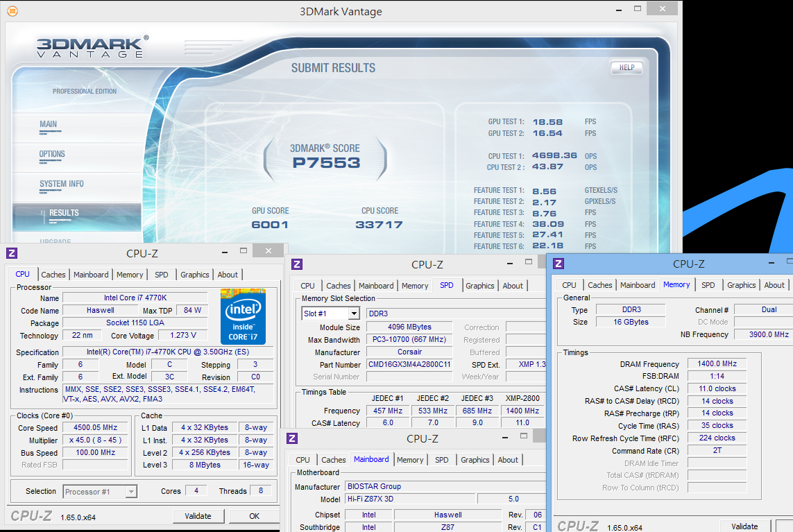Click the orange 3DMark Vantage title bar icon
The width and height of the screenshot is (793, 532).
(x=12, y=11)
